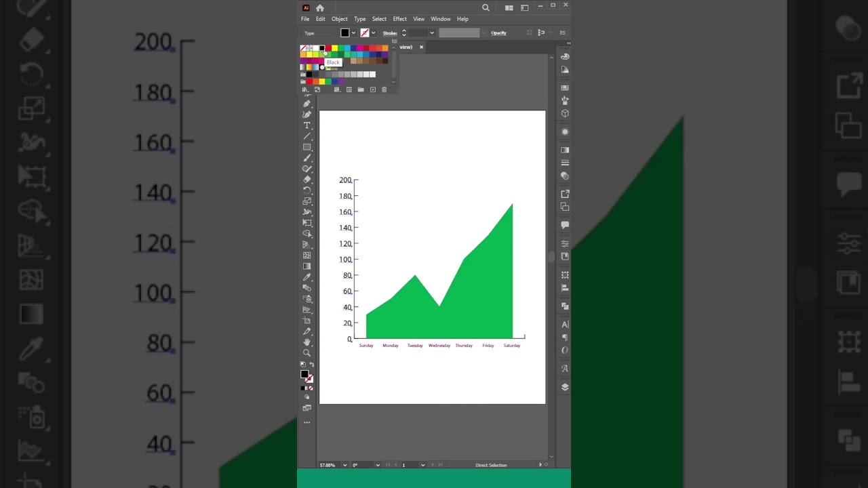Open the Edit menu
This screenshot has height=488, width=868.
(320, 19)
